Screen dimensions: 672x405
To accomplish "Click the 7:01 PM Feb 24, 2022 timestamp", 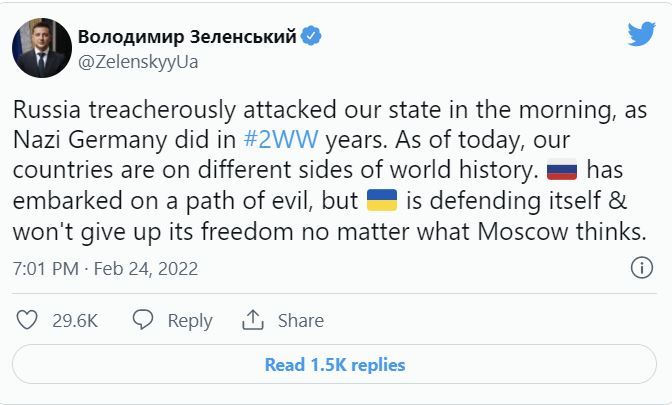I will (106, 269).
